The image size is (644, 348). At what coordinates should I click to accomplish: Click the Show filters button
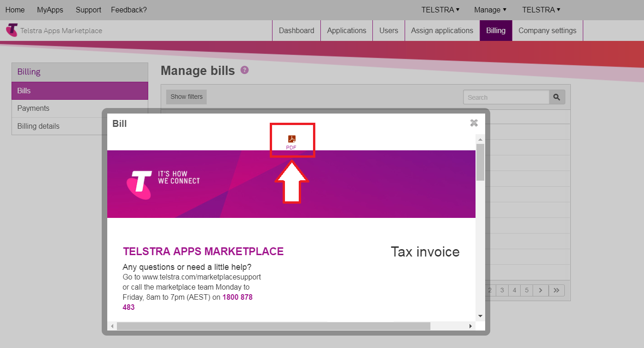point(186,97)
